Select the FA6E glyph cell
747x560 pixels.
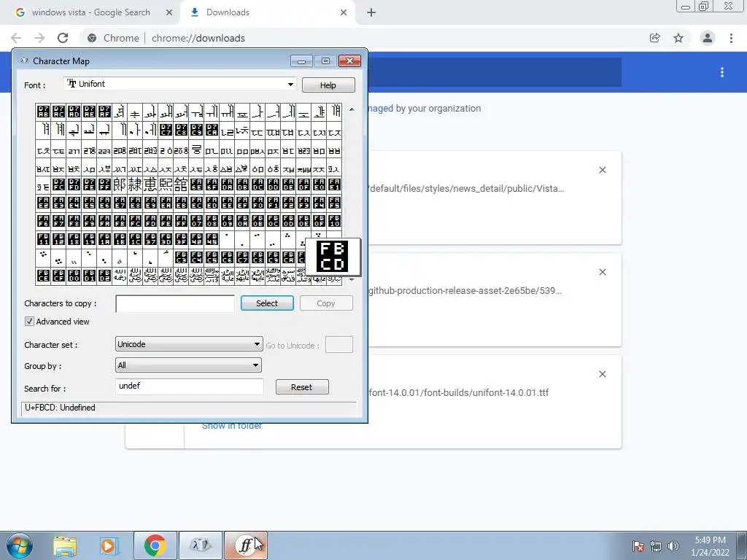tap(196, 184)
